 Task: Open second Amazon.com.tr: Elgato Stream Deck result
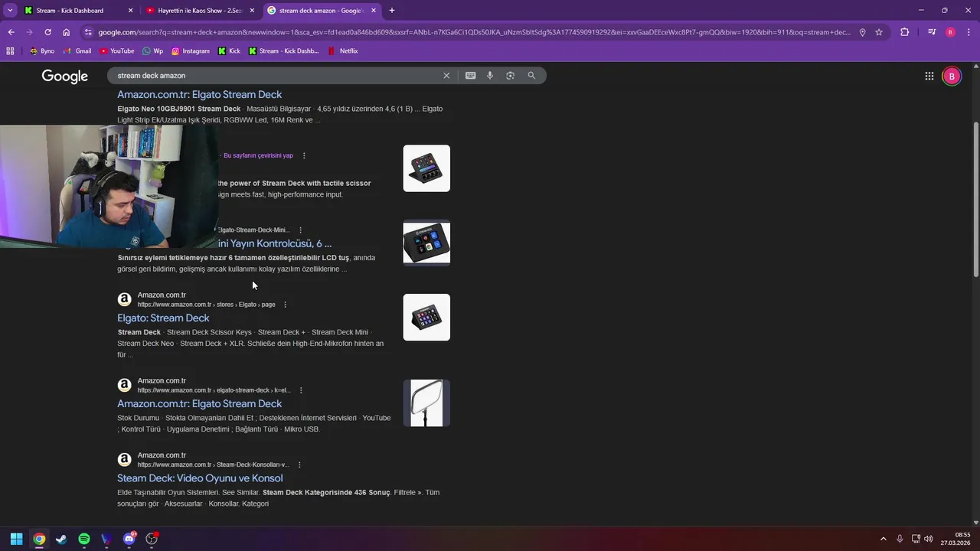(x=199, y=403)
